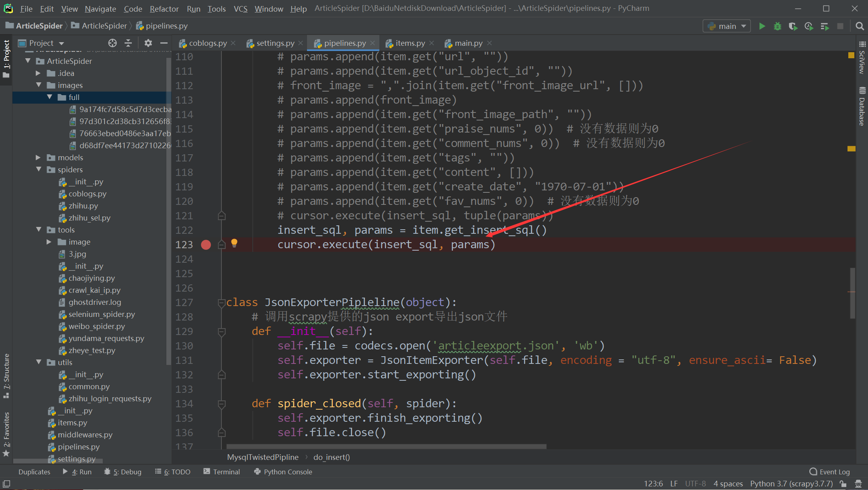Click the 4 spaces indent status entry
The image size is (868, 490).
coord(728,484)
